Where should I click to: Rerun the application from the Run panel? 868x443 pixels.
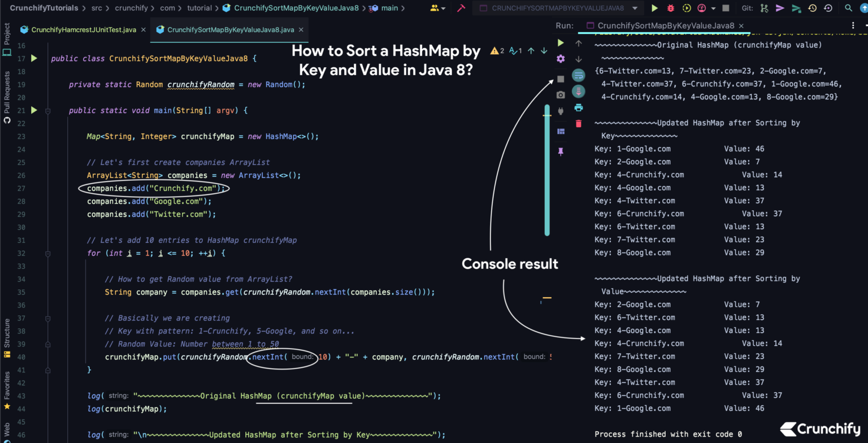coord(561,42)
